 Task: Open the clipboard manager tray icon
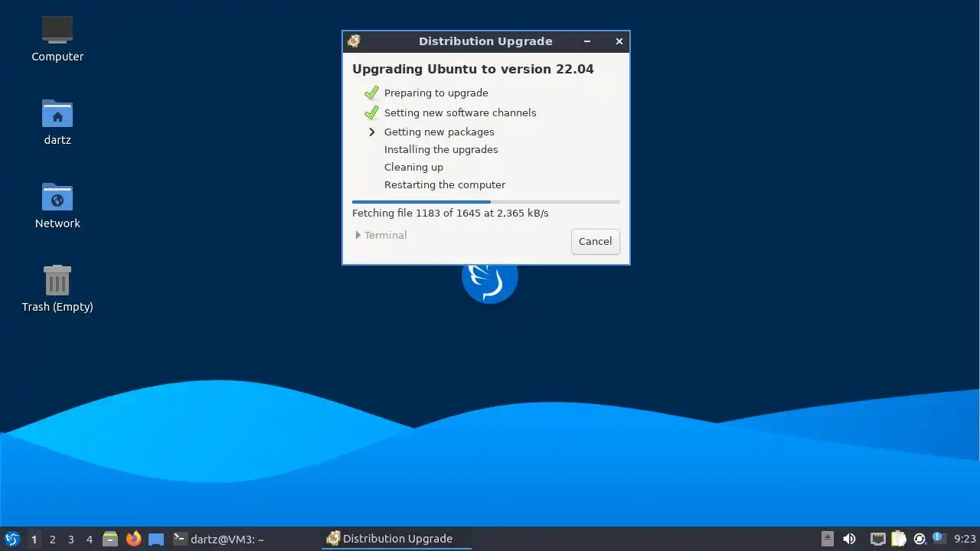tap(899, 539)
